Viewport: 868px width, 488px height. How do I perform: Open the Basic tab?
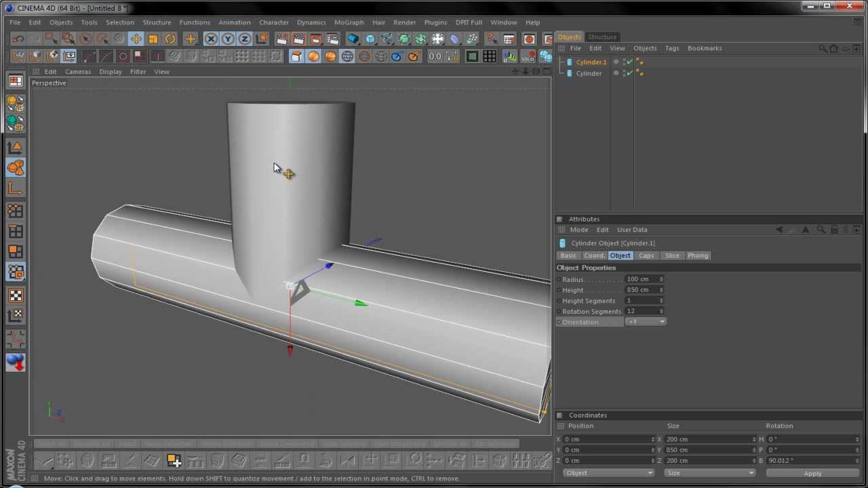coord(568,256)
